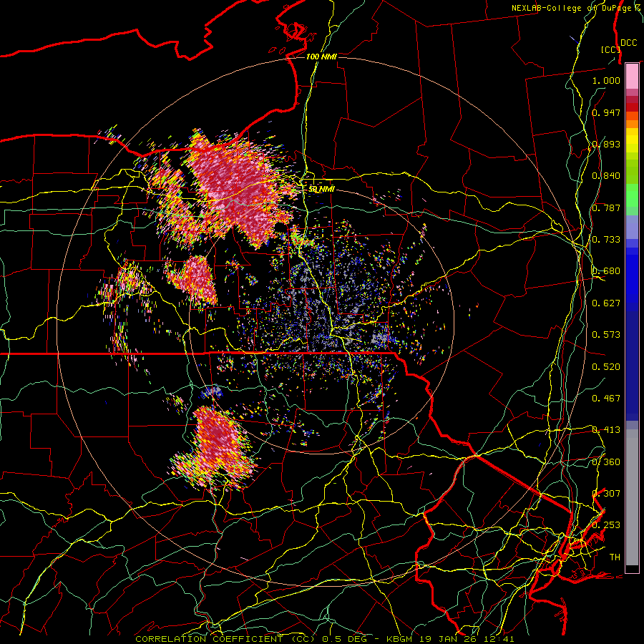Select the 0.413 legend value
The image size is (644, 644).
point(606,429)
